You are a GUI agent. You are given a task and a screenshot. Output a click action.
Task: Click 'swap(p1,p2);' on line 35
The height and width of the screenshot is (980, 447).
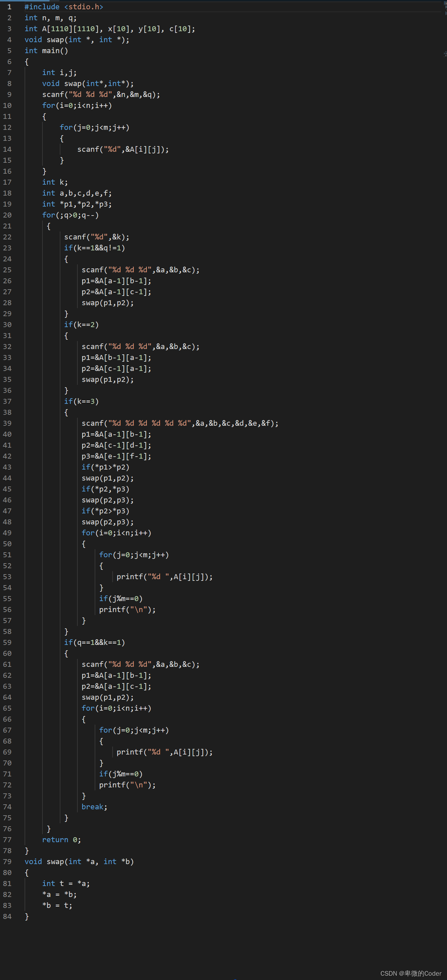[x=108, y=379]
